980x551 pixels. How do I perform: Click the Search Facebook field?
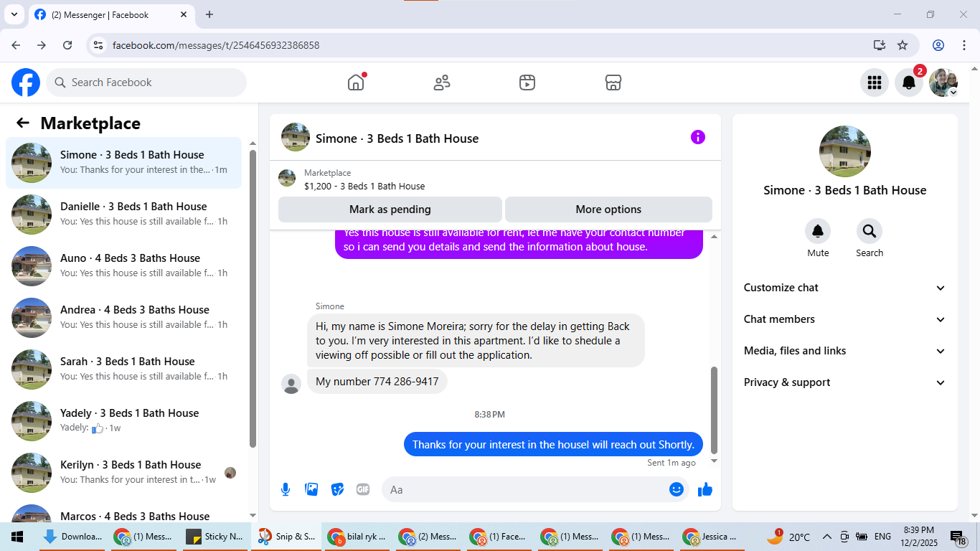146,83
